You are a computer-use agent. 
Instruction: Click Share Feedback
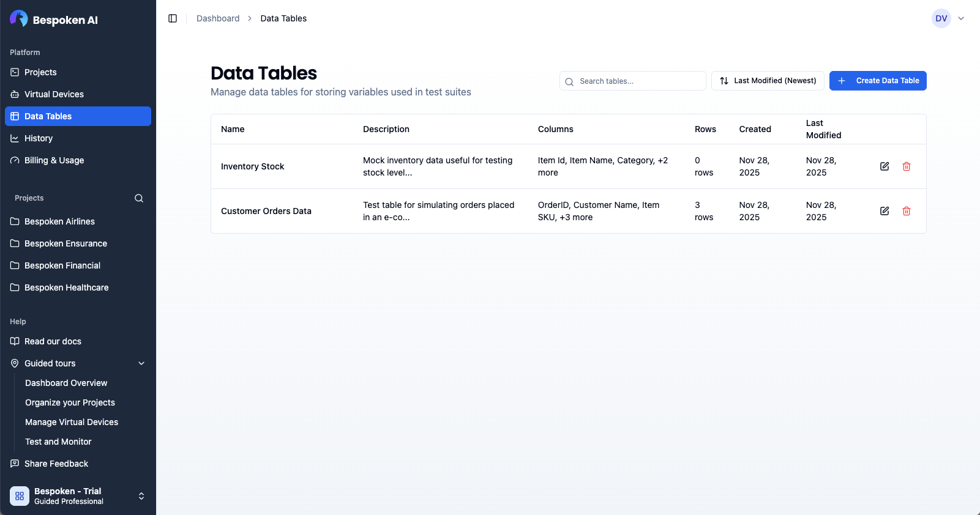click(78, 464)
